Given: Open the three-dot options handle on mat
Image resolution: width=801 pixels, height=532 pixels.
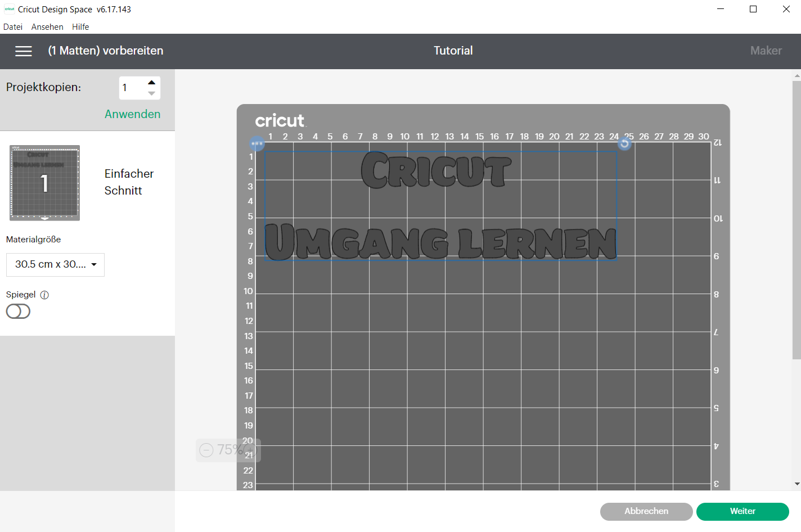Looking at the screenshot, I should pos(257,143).
